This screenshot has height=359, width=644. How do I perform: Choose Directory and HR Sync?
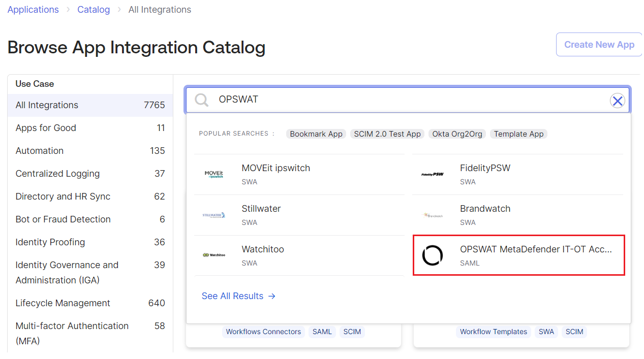tap(90, 197)
